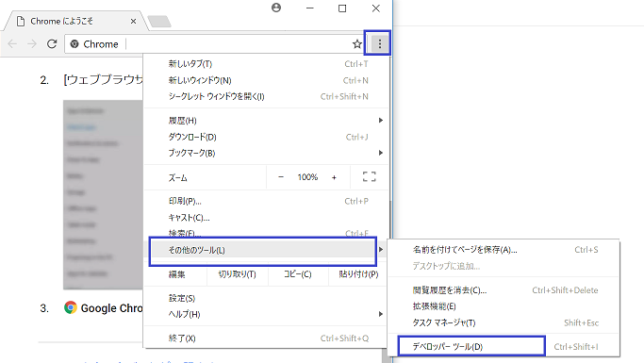Open the Chrome three-dot menu button
This screenshot has height=363, width=644.
point(379,43)
